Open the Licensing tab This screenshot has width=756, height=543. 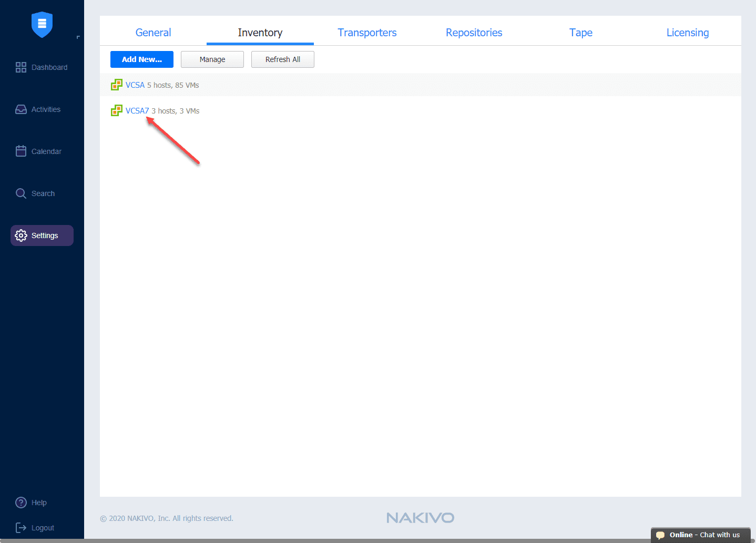click(688, 32)
